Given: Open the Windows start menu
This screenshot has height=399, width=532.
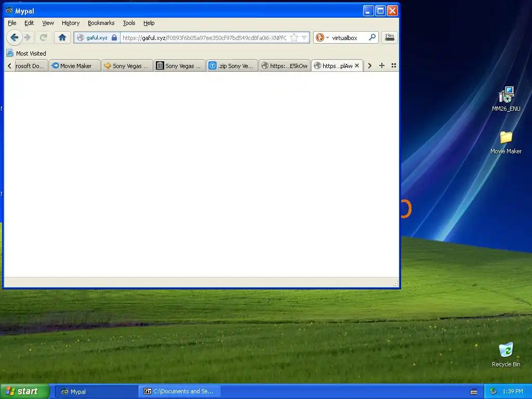Looking at the screenshot, I should click(x=24, y=391).
